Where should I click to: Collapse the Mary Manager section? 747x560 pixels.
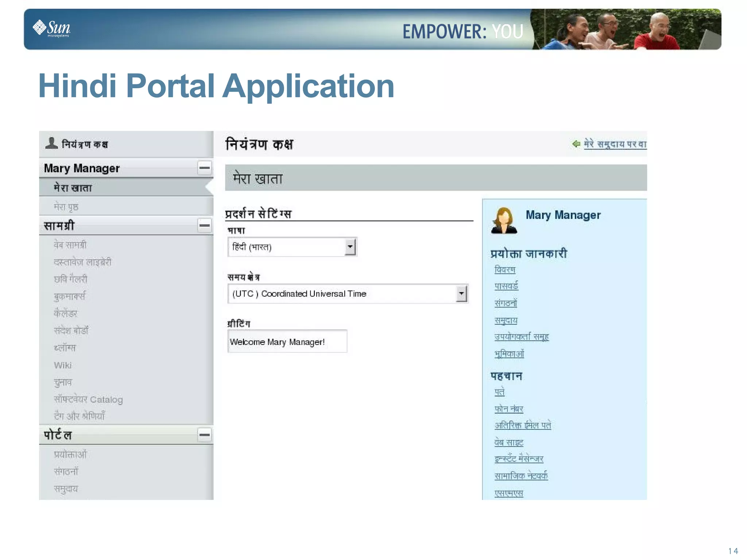point(204,168)
